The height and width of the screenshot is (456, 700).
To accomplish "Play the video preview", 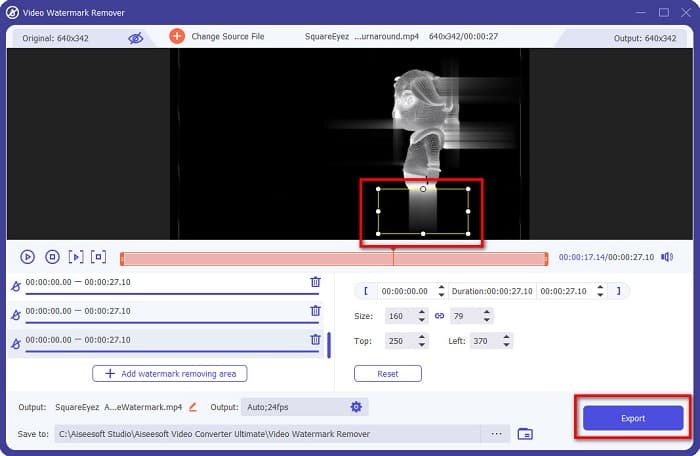I will 27,257.
